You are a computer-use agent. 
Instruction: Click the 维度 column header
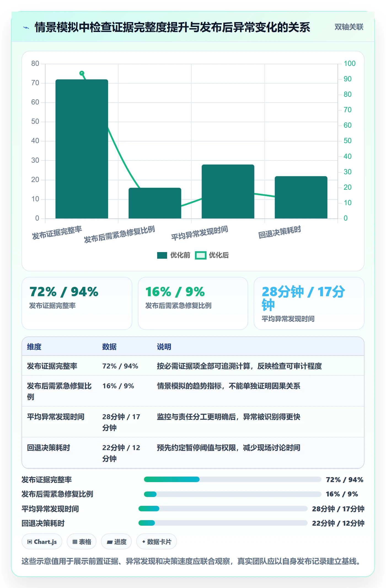point(34,347)
